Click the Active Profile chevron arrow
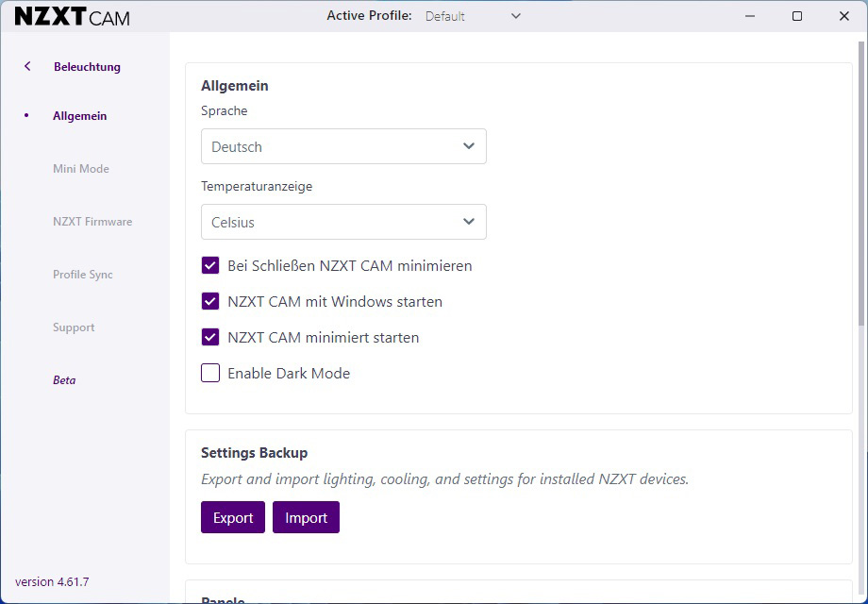This screenshot has width=868, height=604. [516, 16]
